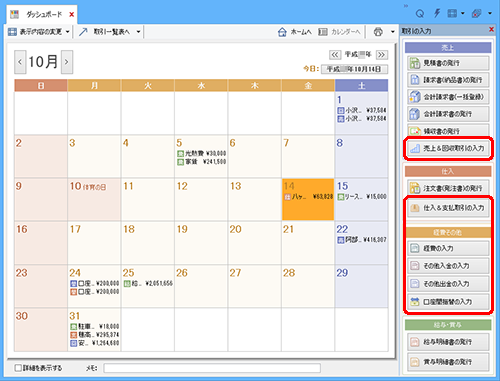This screenshot has height=381, width=500.
Task: Click the search magnifier icon at top right
Action: 420,14
